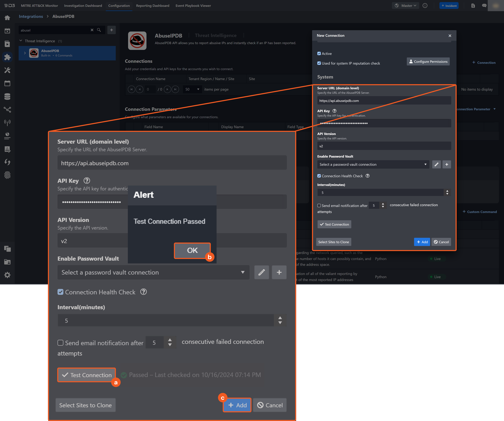Click Test Connection in New Connection panel
Image resolution: width=504 pixels, height=421 pixels.
tap(334, 224)
